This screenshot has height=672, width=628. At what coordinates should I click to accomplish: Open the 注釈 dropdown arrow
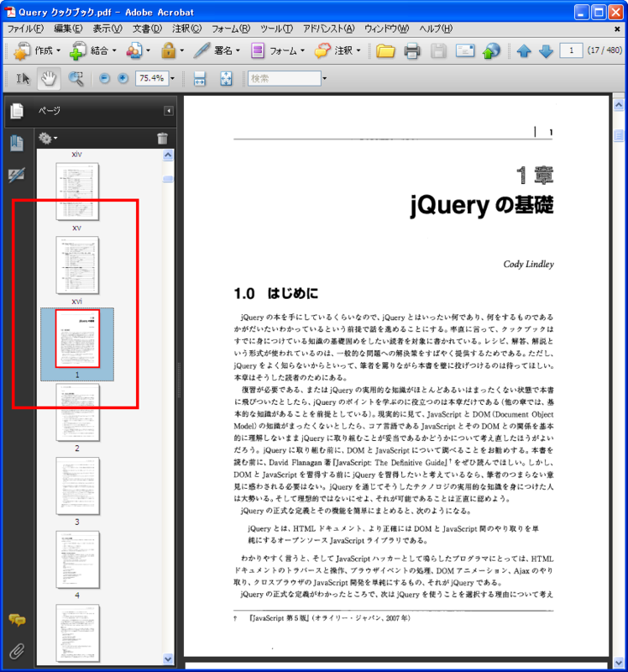pos(358,51)
